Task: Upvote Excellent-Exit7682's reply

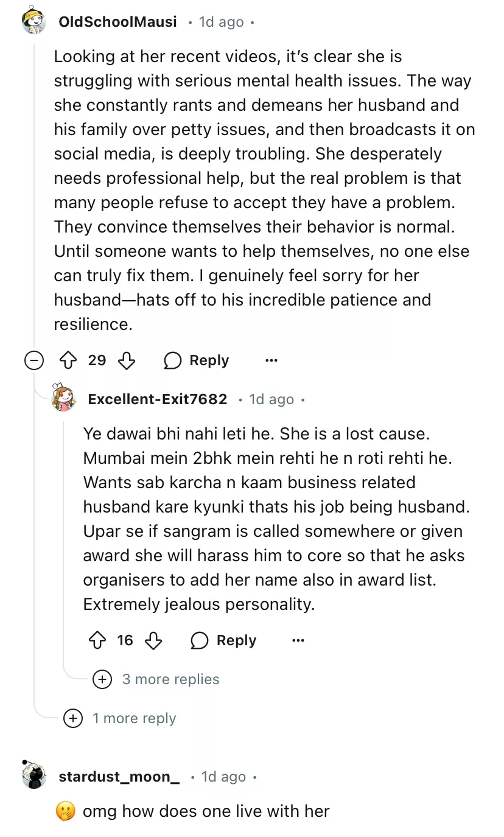Action: pos(97,640)
